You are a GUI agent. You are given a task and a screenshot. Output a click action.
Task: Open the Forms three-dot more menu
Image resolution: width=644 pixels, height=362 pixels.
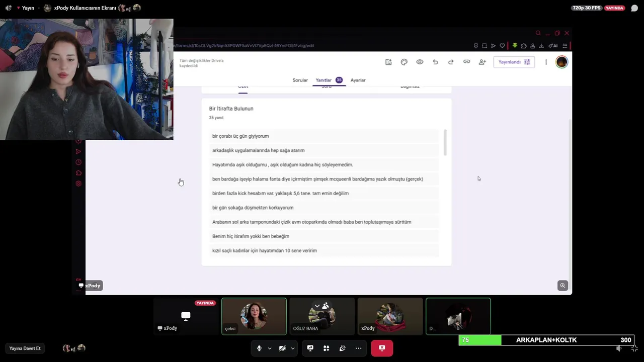[x=546, y=62]
